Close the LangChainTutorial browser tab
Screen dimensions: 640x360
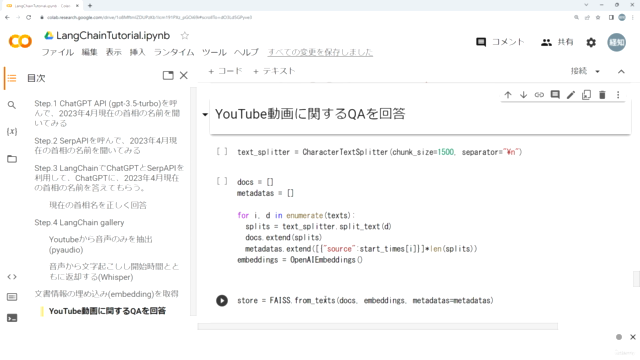[x=77, y=6]
